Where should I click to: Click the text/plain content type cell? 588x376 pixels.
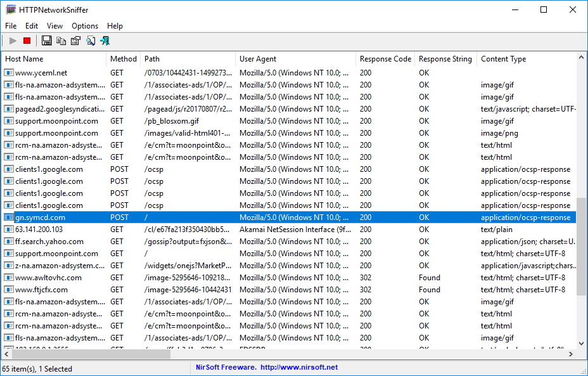click(x=497, y=230)
